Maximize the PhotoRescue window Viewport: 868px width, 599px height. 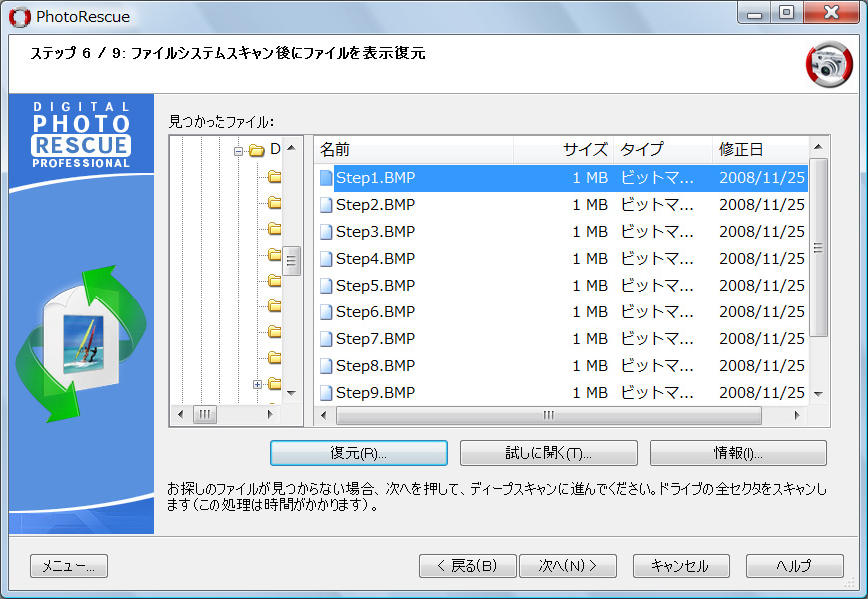pyautogui.click(x=786, y=12)
